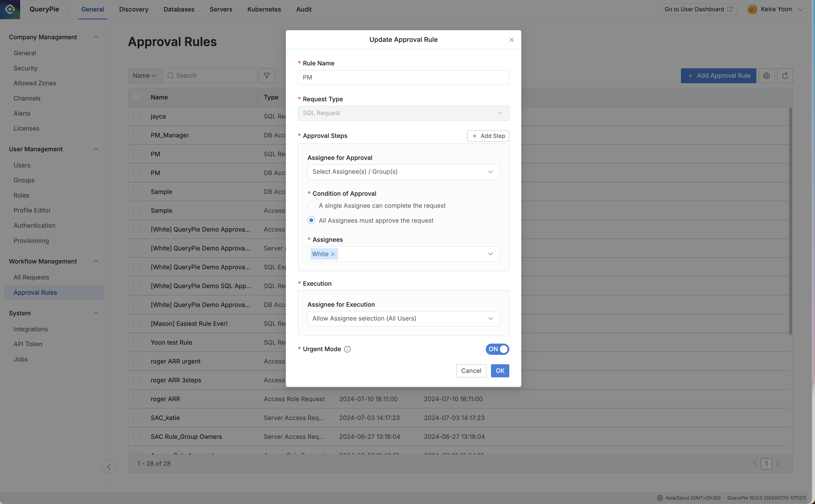Select single Assignee can complete option
This screenshot has width=815, height=504.
coord(311,205)
